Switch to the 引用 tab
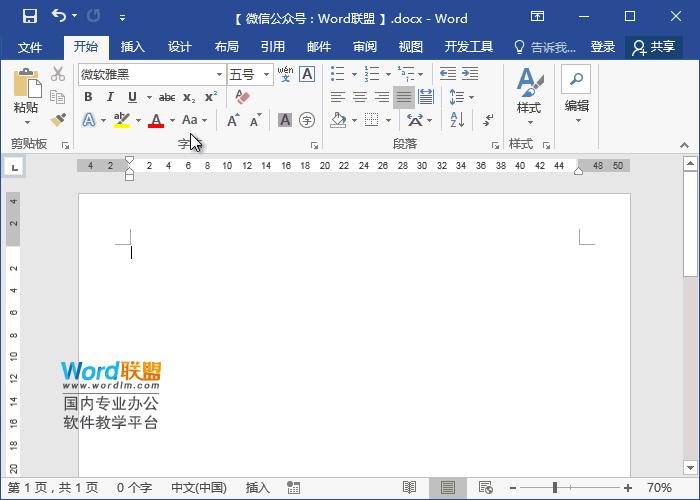The image size is (700, 500). 273,46
